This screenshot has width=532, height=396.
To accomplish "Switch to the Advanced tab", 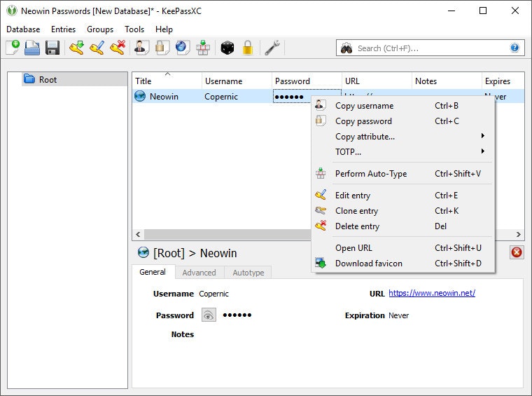I will click(199, 272).
